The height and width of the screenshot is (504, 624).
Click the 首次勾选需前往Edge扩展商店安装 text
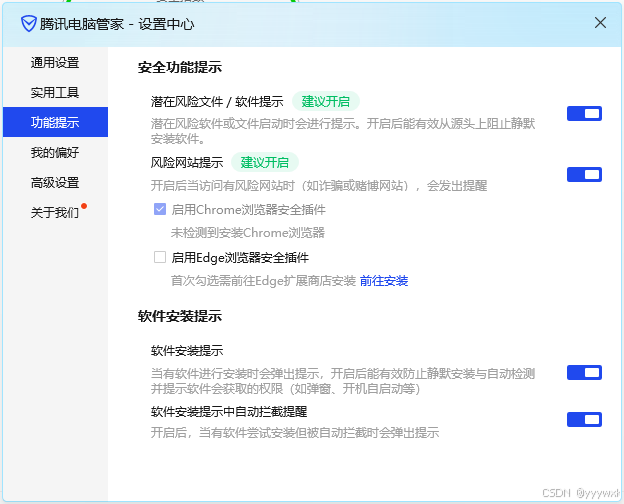coord(263,281)
